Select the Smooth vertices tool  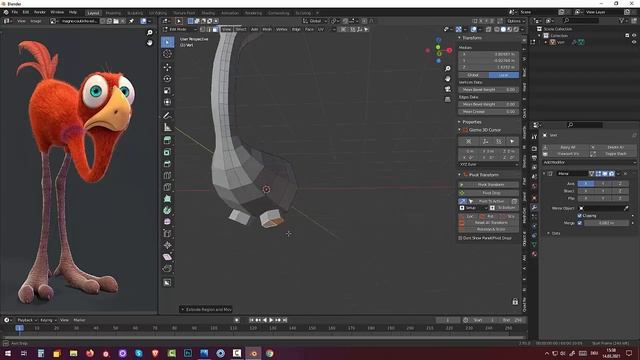pos(167,222)
